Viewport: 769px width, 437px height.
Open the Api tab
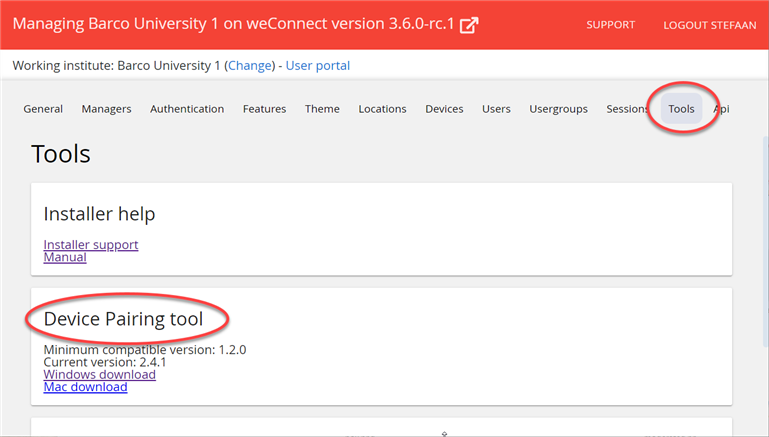721,109
